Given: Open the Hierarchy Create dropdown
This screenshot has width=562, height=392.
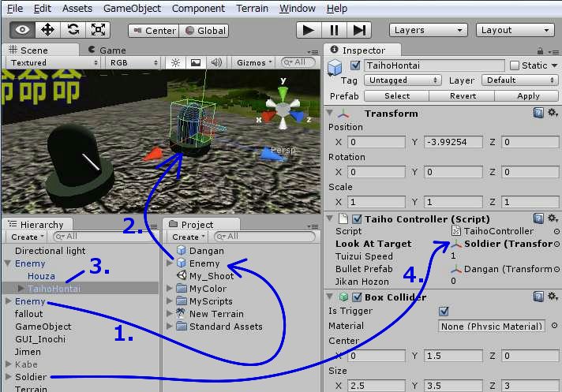Looking at the screenshot, I should click(x=28, y=237).
